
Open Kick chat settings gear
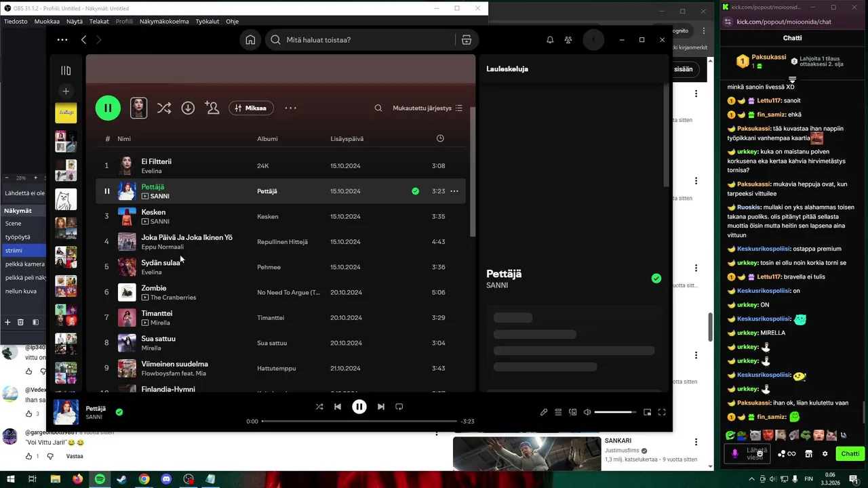(825, 454)
